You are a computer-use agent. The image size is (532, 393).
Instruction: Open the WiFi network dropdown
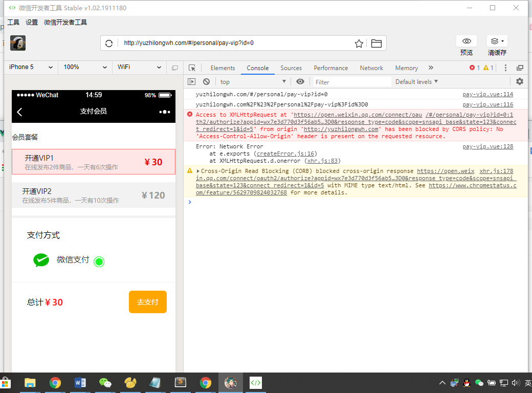point(139,67)
